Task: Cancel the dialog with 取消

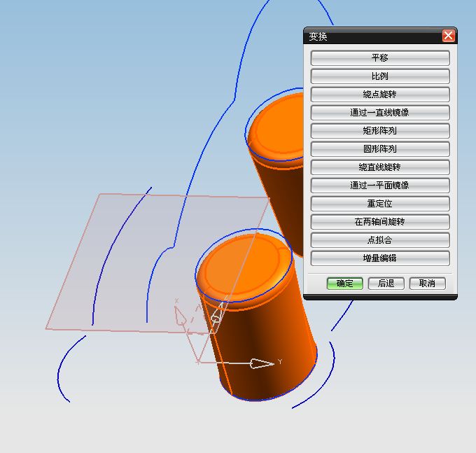Action: [x=428, y=284]
